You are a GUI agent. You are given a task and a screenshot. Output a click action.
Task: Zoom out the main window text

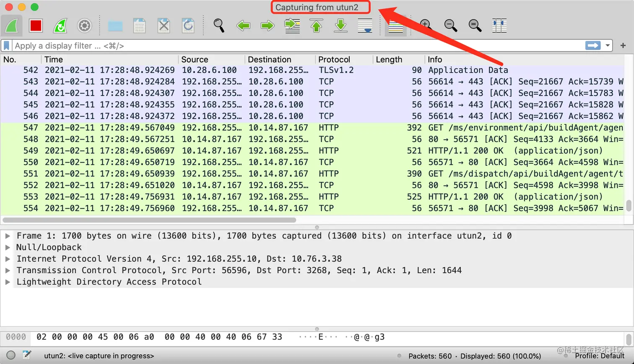pos(451,26)
